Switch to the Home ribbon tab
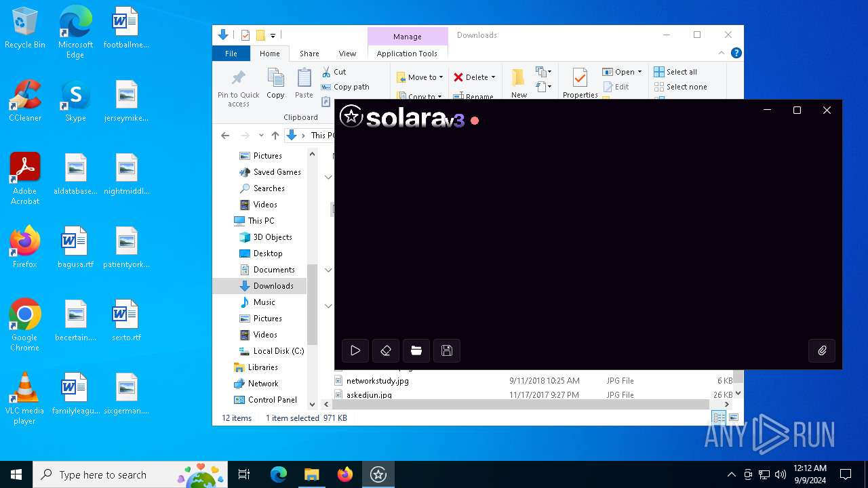Screen dimensions: 868x488 coord(269,54)
